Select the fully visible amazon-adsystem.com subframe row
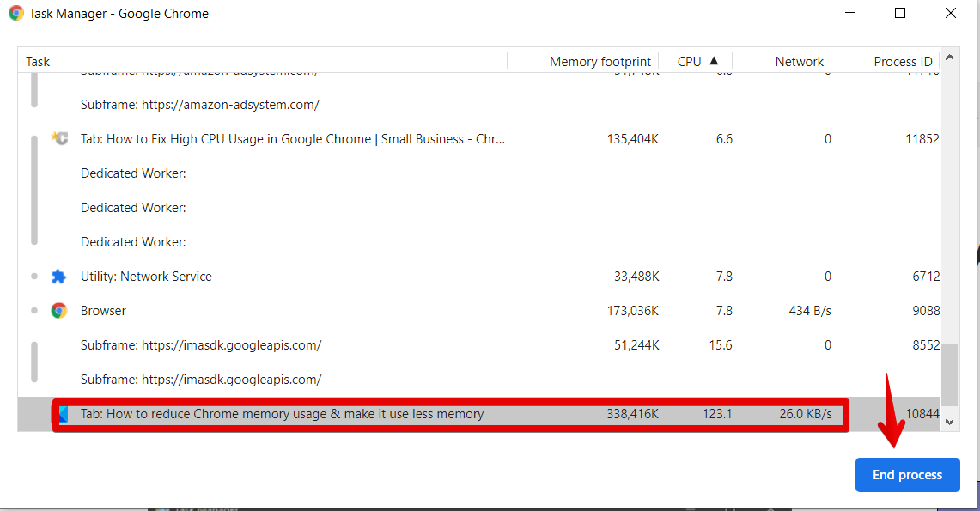 (479, 104)
